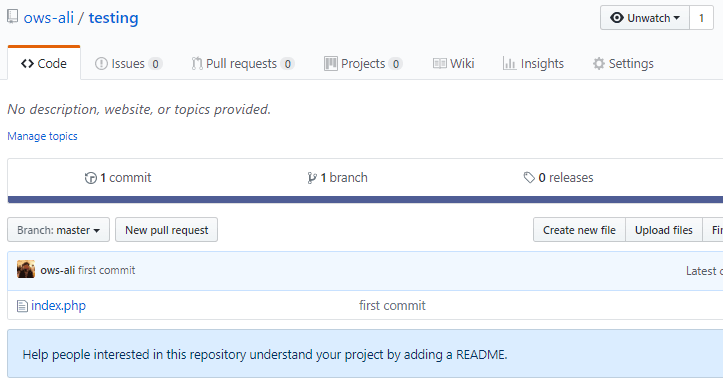Viewport: 723px width, 384px height.
Task: Click the README help message text
Action: (x=265, y=354)
